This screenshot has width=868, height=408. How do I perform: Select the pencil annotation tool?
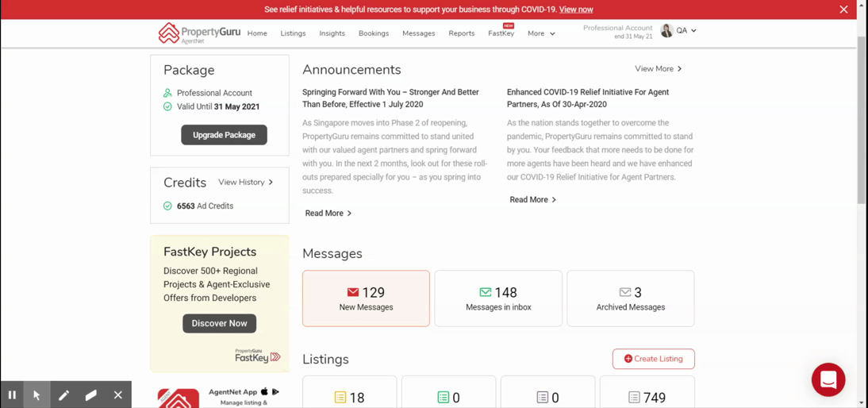[63, 395]
